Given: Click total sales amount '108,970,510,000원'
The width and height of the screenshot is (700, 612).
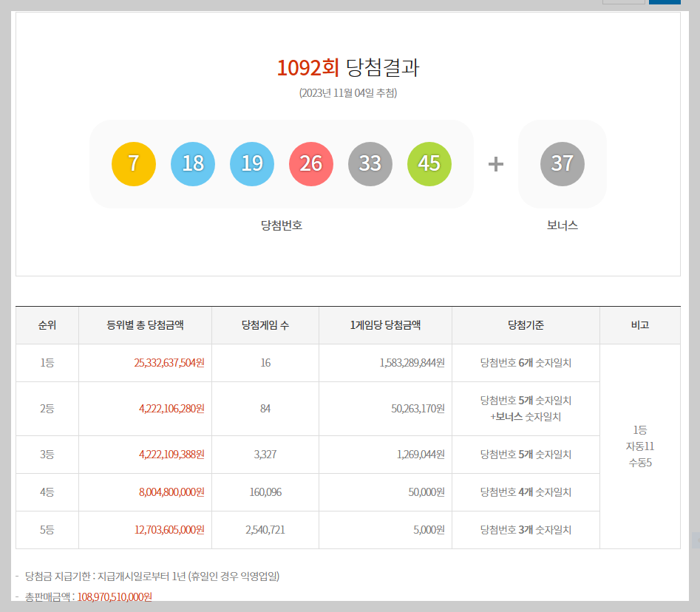Looking at the screenshot, I should coord(115,596).
